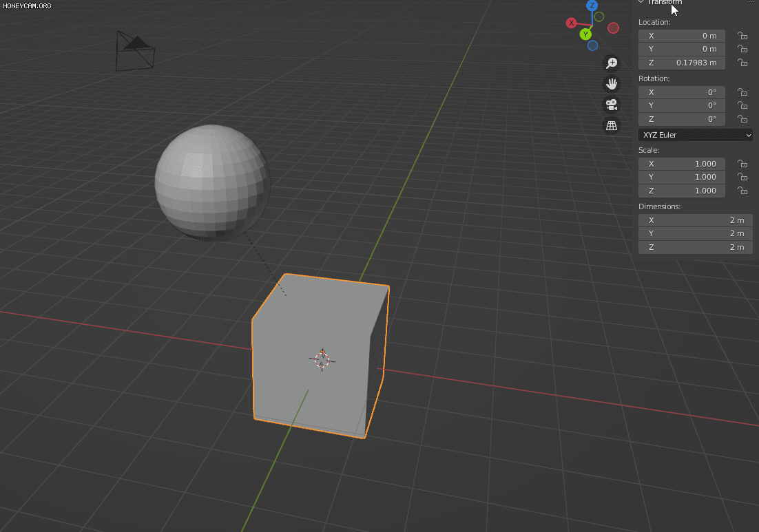
Task: Click the Rotation Y field
Action: (682, 105)
